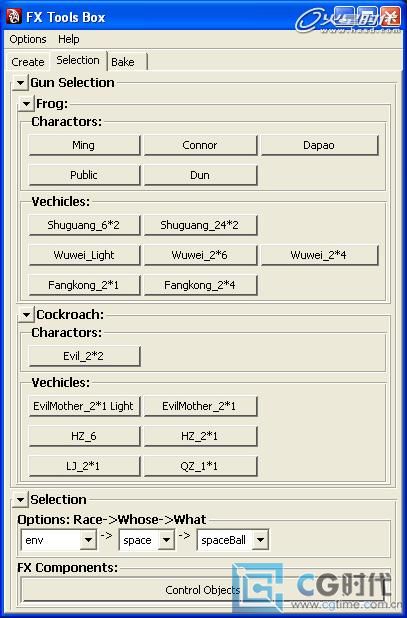Screen dimensions: 407x618
Task: Select the Connor character button
Action: click(200, 145)
